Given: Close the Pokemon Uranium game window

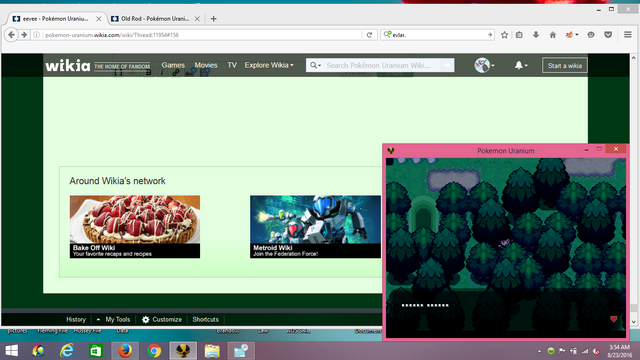Looking at the screenshot, I should (616, 149).
